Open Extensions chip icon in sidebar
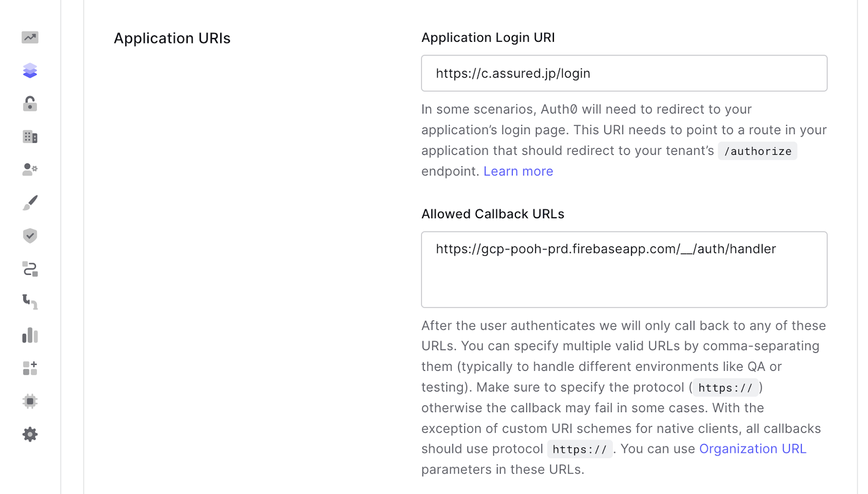The image size is (868, 494). (x=30, y=401)
